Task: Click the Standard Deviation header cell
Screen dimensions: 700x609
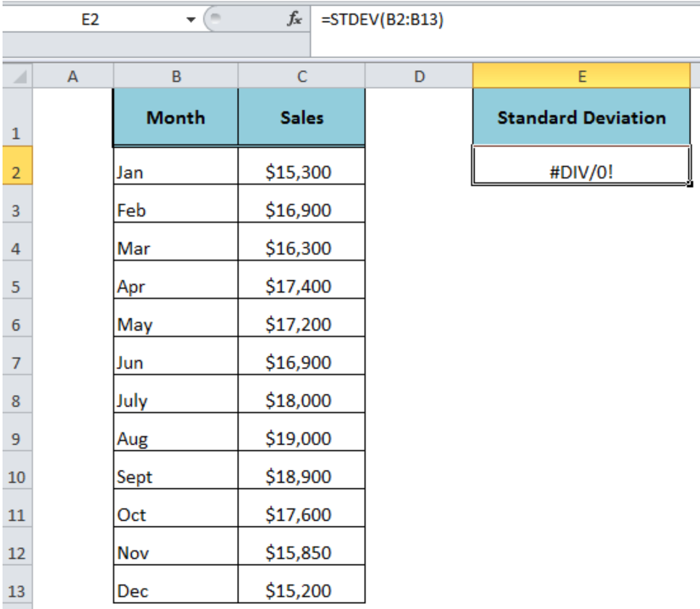Action: click(581, 117)
